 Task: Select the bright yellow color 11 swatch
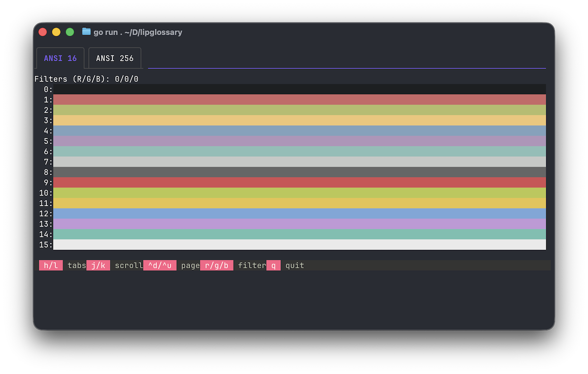click(299, 203)
